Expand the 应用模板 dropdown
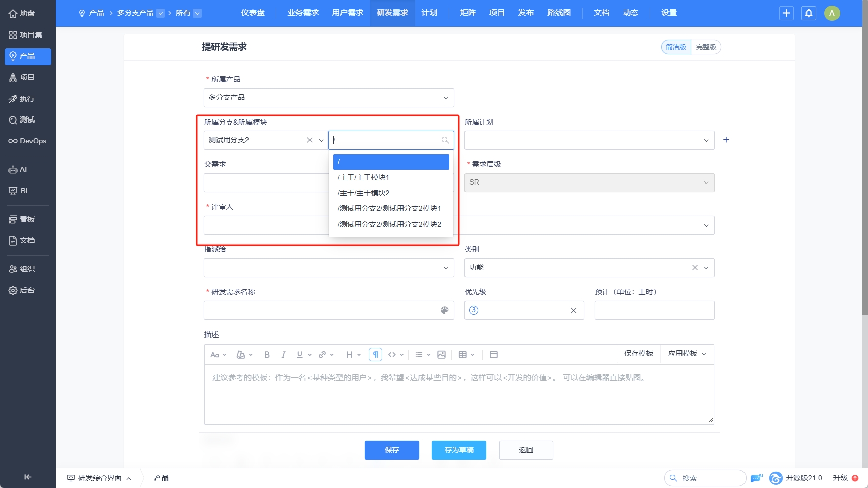The image size is (868, 488). point(687,354)
